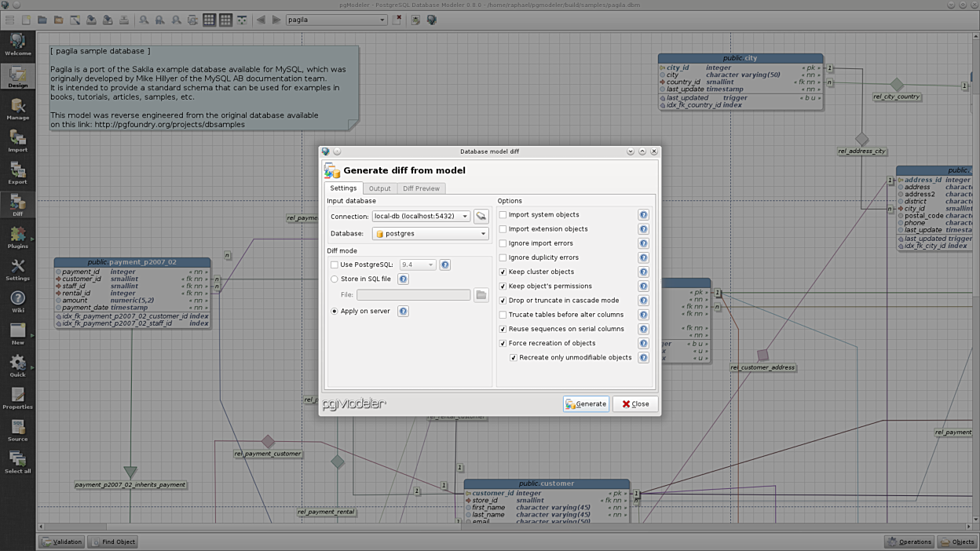Switch to the Manage view icon
The height and width of the screenshot is (551, 980).
tap(17, 108)
